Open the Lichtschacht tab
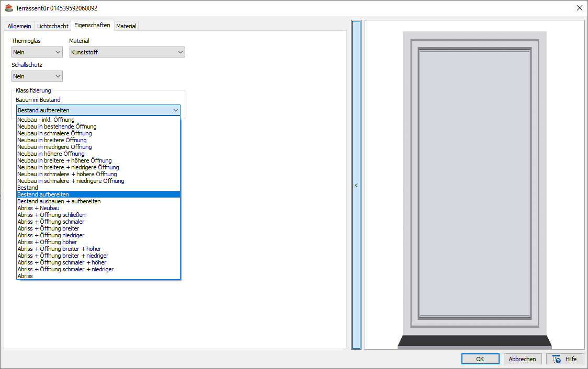The image size is (588, 369). [x=52, y=26]
